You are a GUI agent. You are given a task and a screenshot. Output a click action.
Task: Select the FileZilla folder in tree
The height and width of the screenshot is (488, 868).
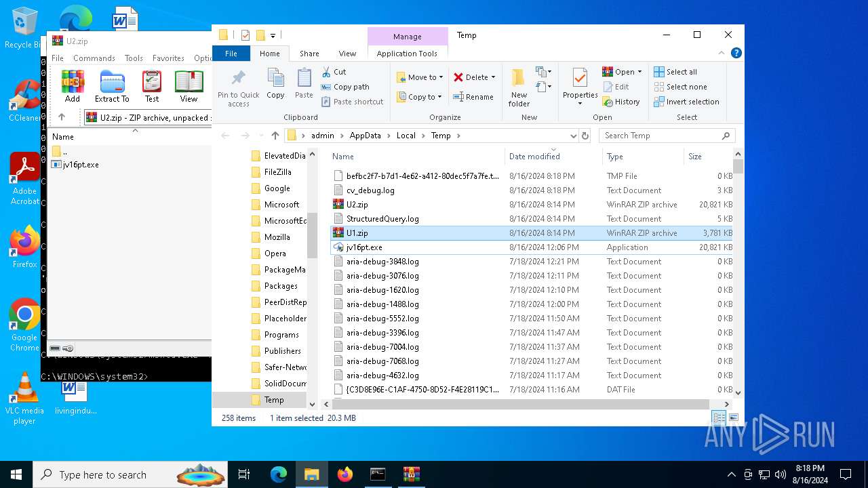277,172
